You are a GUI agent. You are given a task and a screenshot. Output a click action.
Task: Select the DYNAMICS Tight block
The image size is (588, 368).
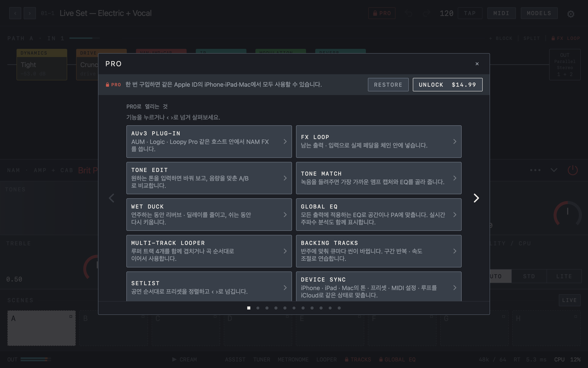click(x=42, y=64)
